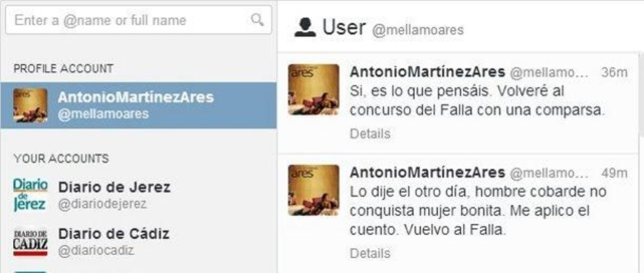
Task: Click the magnifier search icon
Action: 257,19
